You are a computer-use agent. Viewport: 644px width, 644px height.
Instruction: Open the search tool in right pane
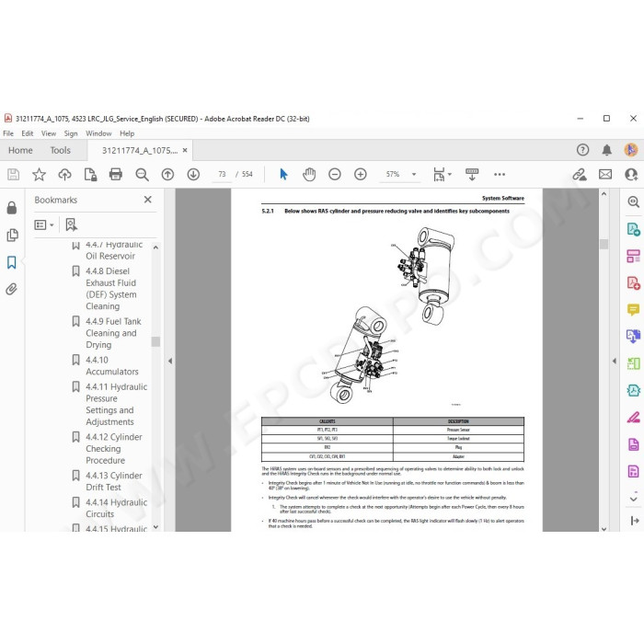pyautogui.click(x=633, y=201)
